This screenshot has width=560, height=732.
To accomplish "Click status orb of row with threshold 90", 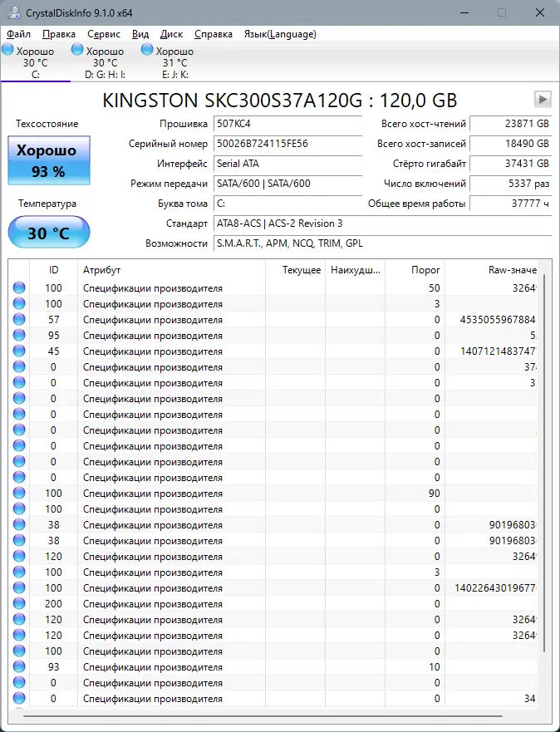I will (x=19, y=494).
